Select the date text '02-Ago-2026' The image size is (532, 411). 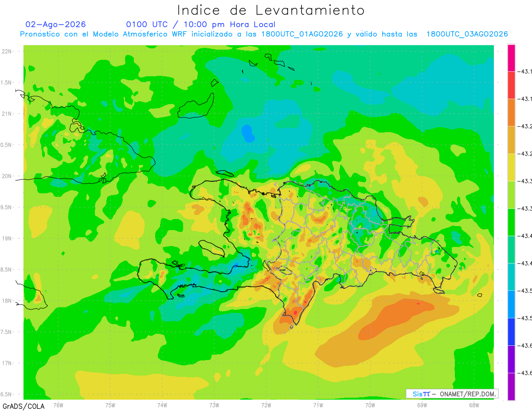tap(55, 24)
